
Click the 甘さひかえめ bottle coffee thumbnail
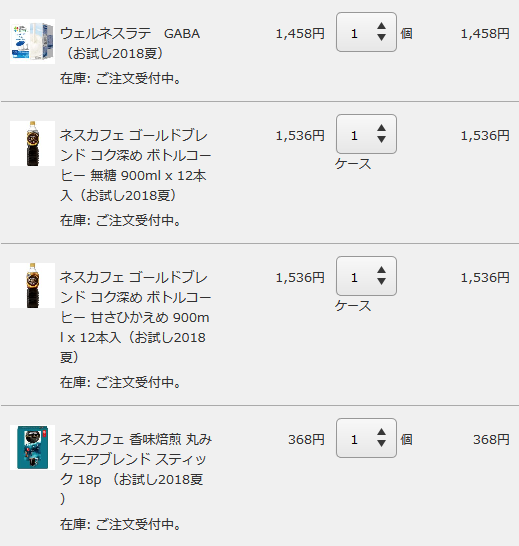pyautogui.click(x=32, y=286)
